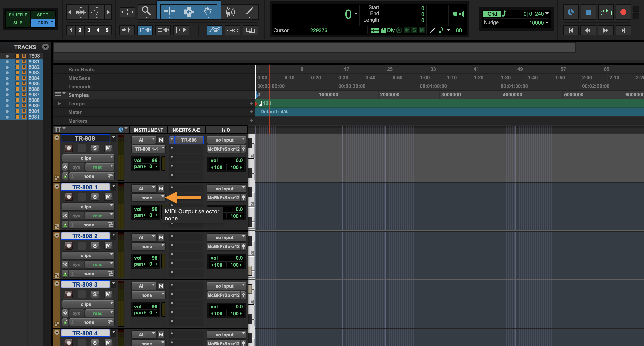Open the no input selector on TR-808
The height and width of the screenshot is (346, 644).
[226, 140]
